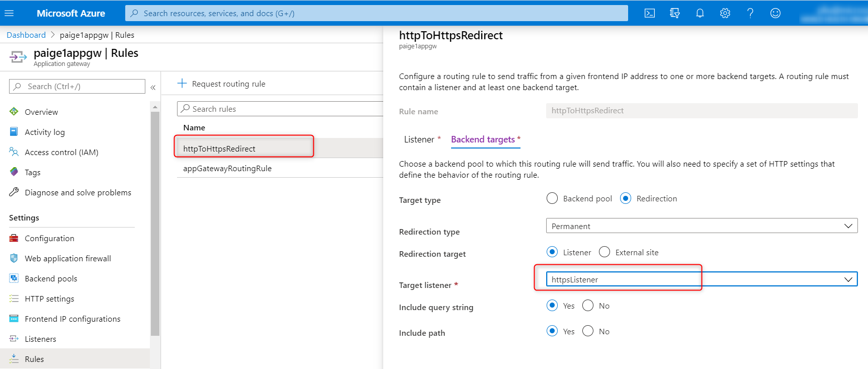Collapse the sidebar with the double chevron
Image resolution: width=868 pixels, height=369 pixels.
tap(153, 87)
